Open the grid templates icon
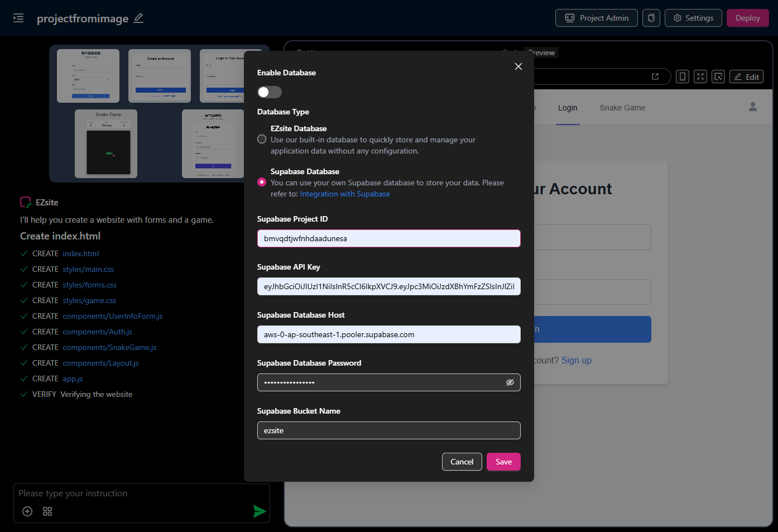 pos(47,511)
